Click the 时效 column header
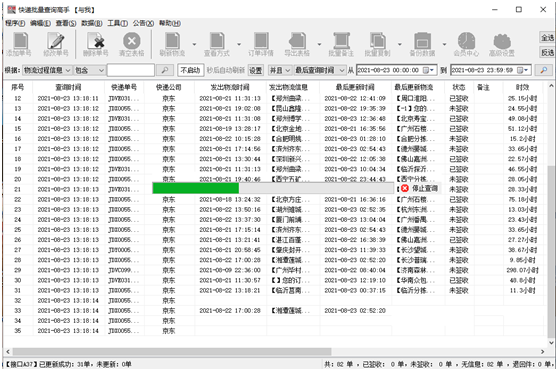Viewport: 558px width, 371px height. pyautogui.click(x=522, y=87)
